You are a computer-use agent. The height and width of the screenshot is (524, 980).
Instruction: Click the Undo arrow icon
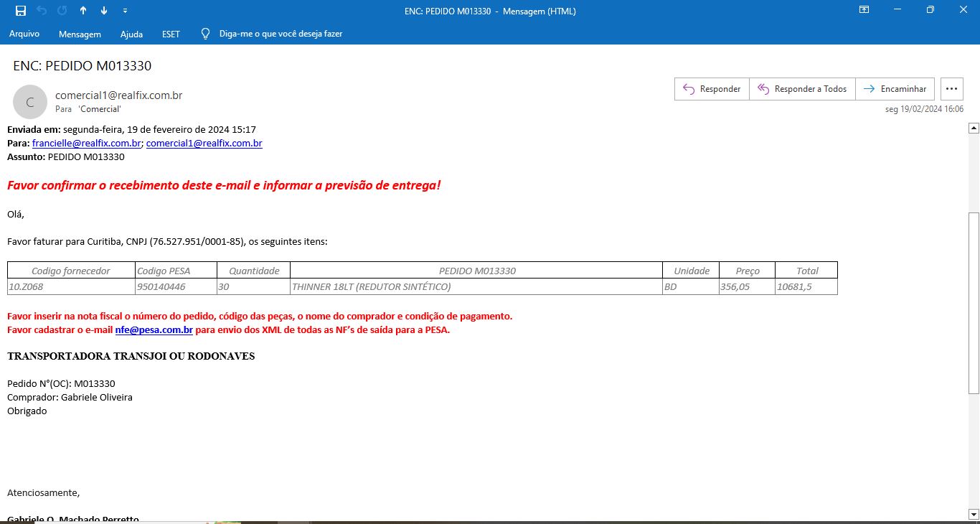coord(42,11)
